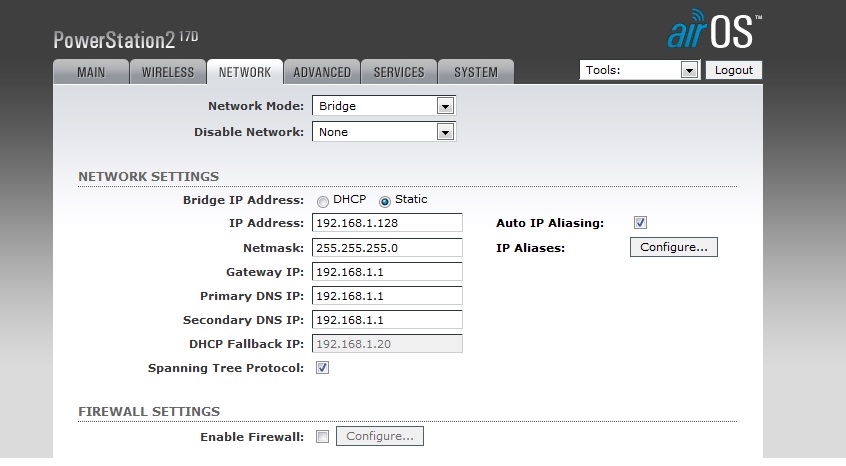
Task: Click the Gateway IP input field
Action: point(387,272)
